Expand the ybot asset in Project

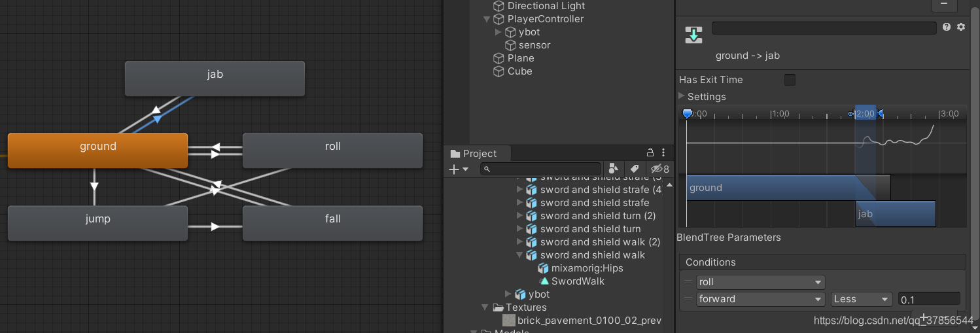point(508,294)
